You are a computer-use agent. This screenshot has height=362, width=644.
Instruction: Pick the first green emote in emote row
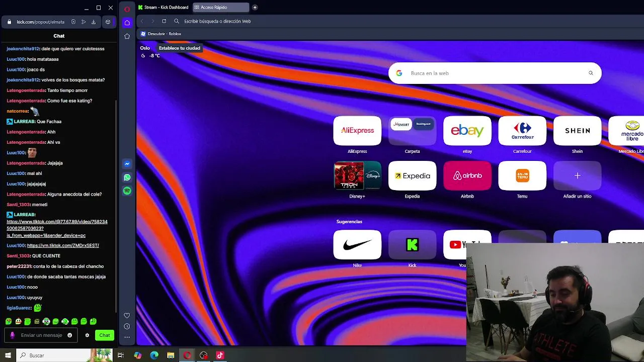pyautogui.click(x=9, y=321)
